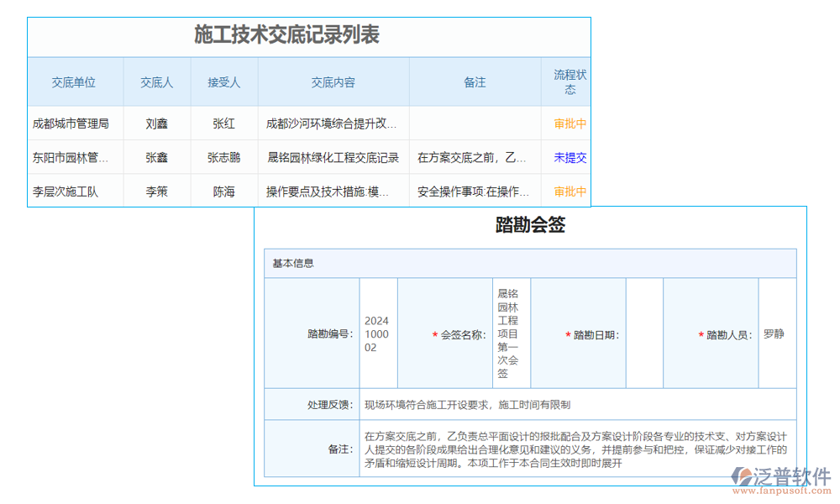Click the 踏勘编号 field showing 2024100002
Image resolution: width=840 pixels, height=504 pixels.
pos(376,333)
